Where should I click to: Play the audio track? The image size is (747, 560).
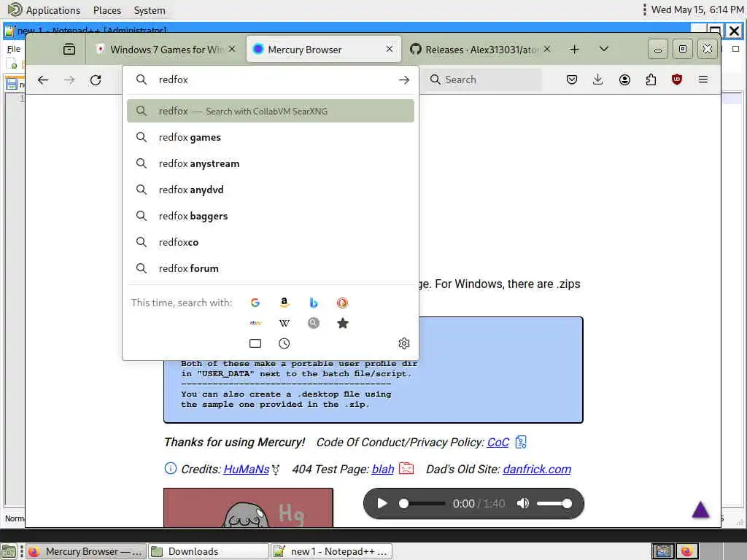[x=382, y=503]
